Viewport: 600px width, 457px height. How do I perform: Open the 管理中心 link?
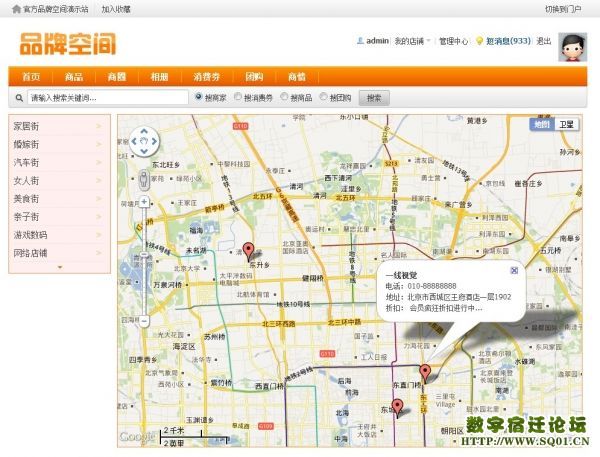pyautogui.click(x=453, y=41)
